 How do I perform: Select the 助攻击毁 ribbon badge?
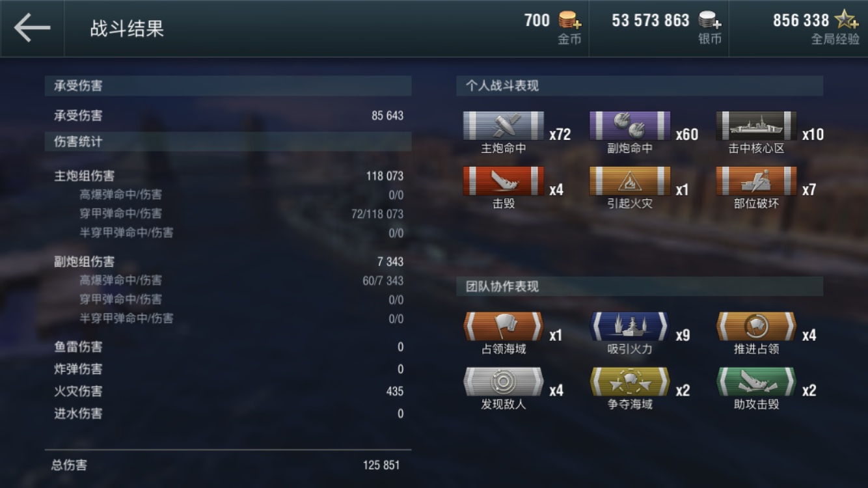(x=756, y=382)
